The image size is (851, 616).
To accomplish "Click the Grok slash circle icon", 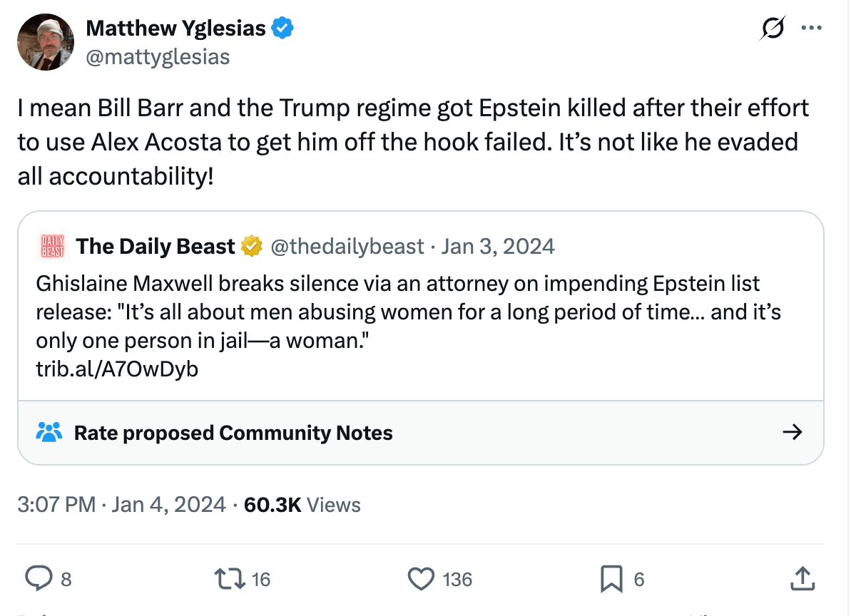I will point(773,29).
